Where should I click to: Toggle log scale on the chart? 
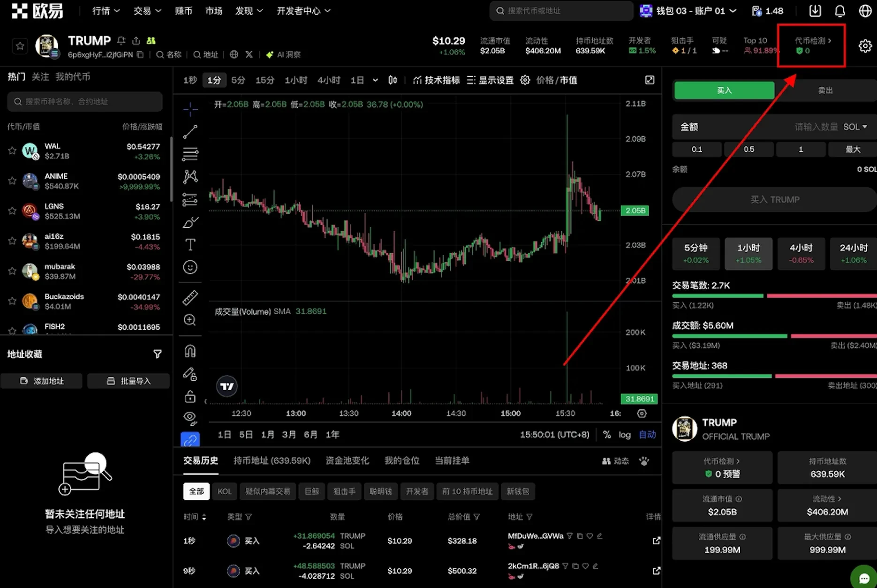point(625,435)
